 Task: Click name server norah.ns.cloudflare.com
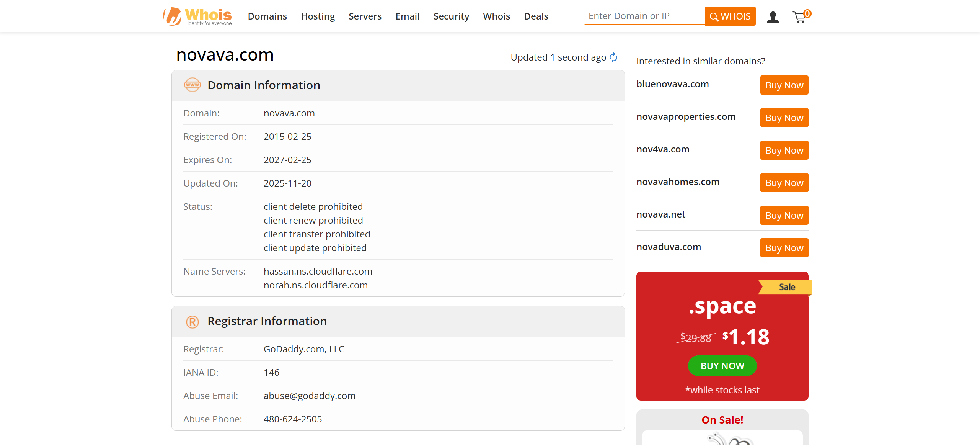[x=315, y=285]
